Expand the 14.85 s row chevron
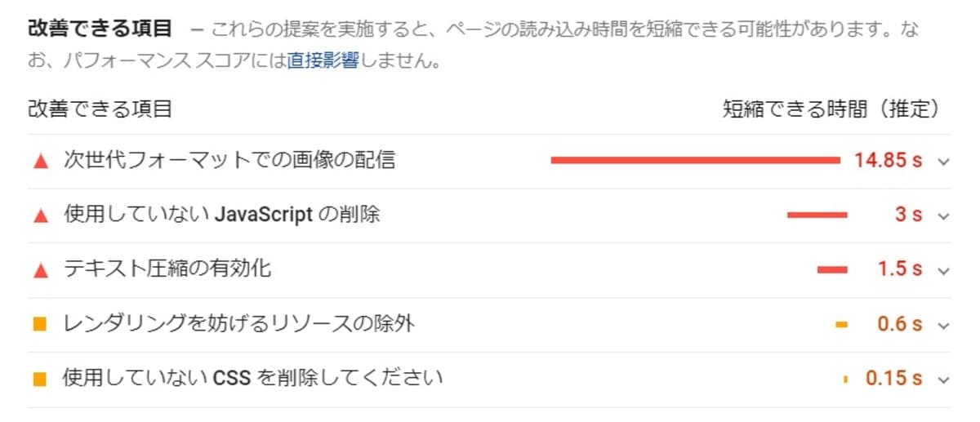 point(944,162)
